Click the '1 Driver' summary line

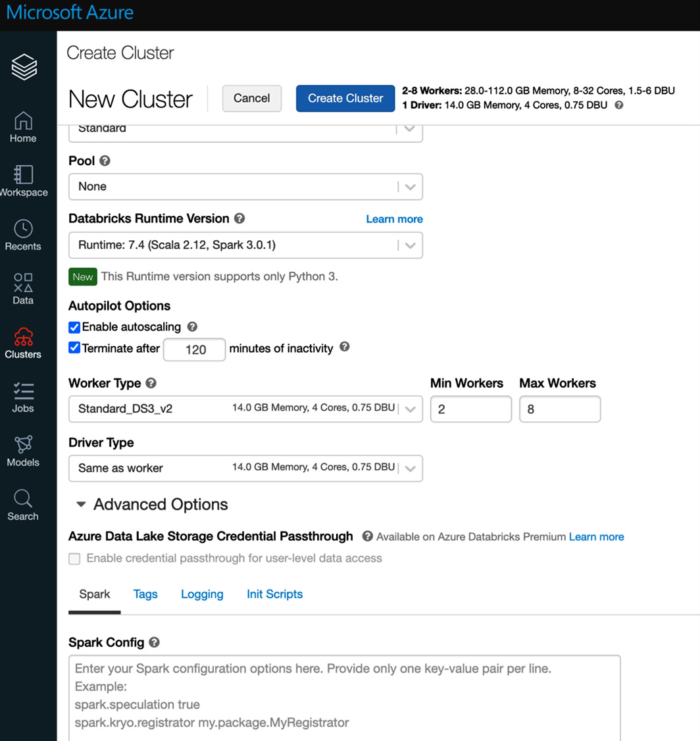[505, 105]
